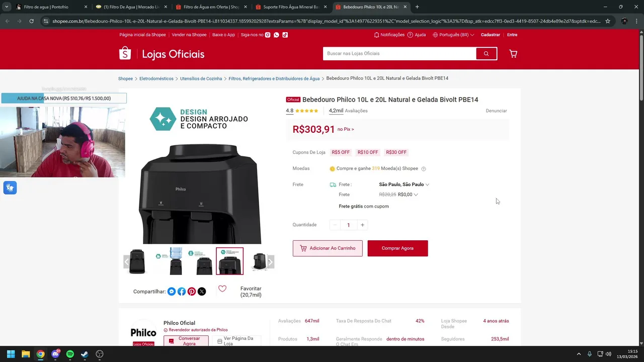The height and width of the screenshot is (362, 644).
Task: Open Spotify from taskbar
Action: tap(70, 354)
